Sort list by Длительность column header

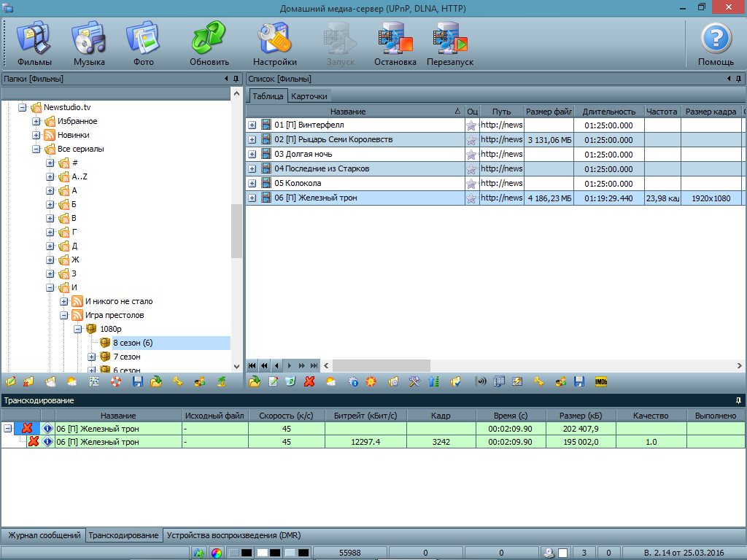[608, 112]
